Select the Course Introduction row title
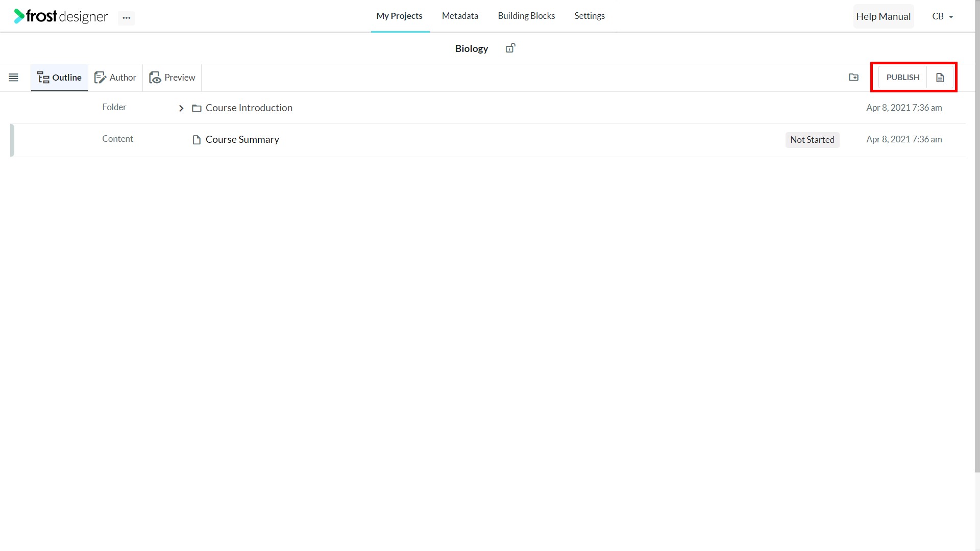This screenshot has height=551, width=980. [249, 108]
